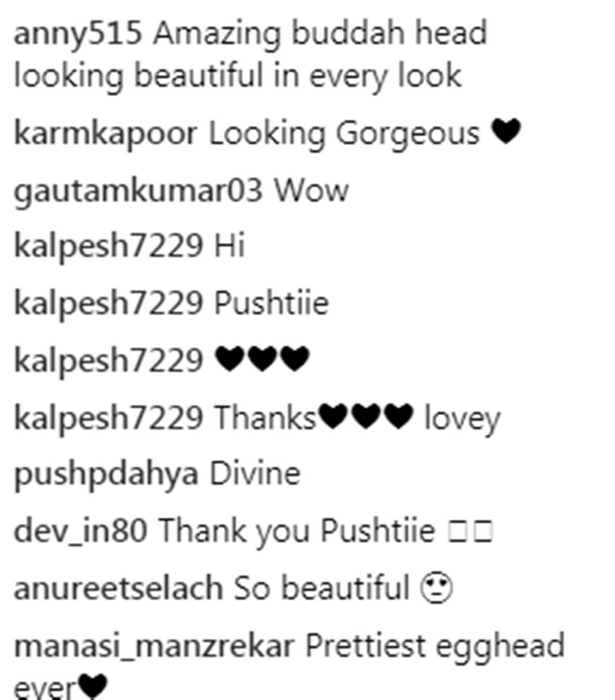Image resolution: width=615 pixels, height=700 pixels.
Task: Open anureetselach's profile
Action: (119, 589)
